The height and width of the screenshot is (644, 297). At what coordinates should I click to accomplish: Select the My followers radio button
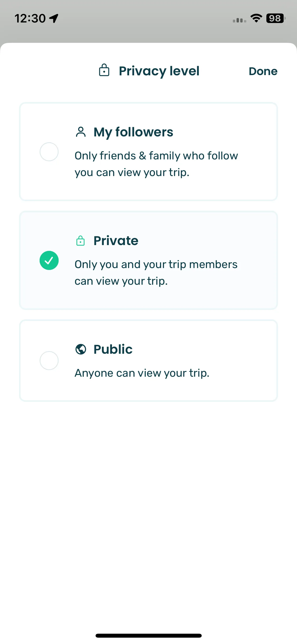(49, 152)
